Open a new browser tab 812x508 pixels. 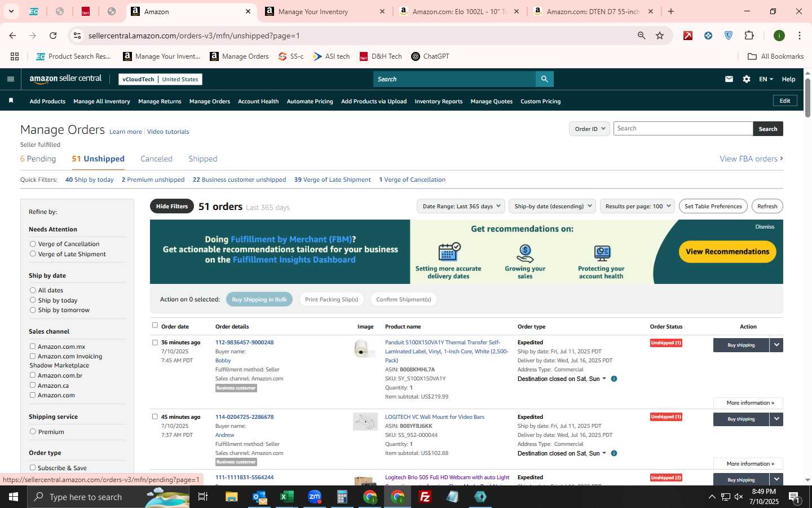tap(670, 11)
